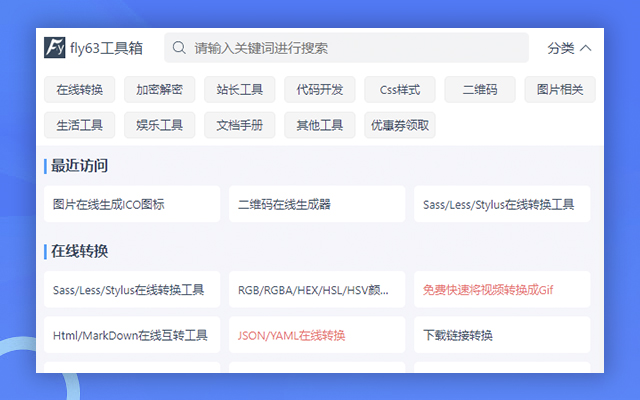Click the 最近访问 section heading

coord(80,166)
